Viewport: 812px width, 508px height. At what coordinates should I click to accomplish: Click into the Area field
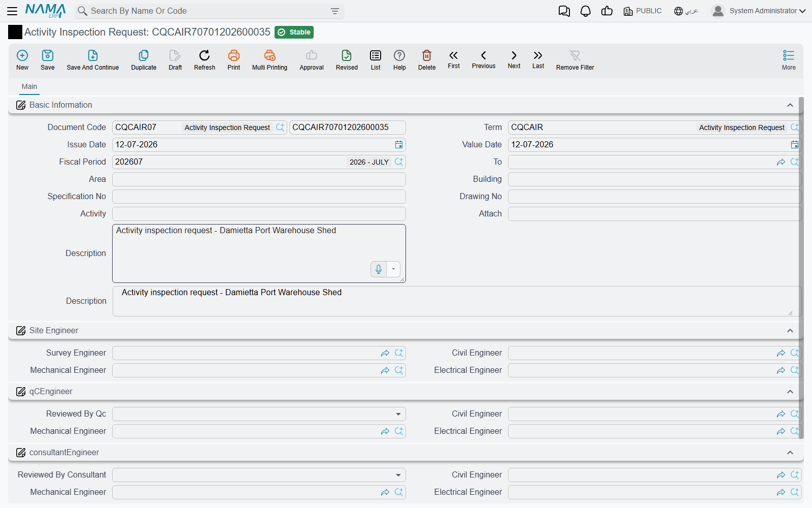259,179
